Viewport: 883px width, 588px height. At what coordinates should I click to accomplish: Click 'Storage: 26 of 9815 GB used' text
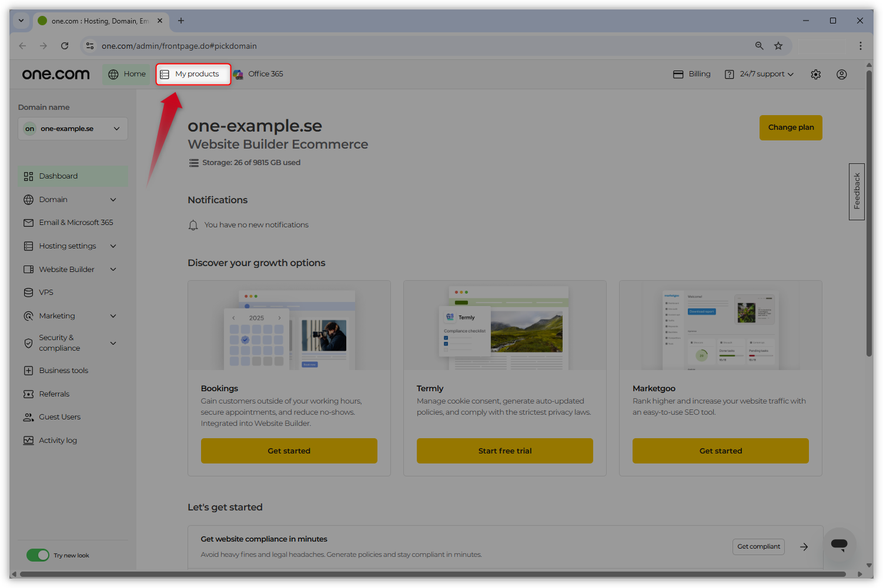(252, 163)
